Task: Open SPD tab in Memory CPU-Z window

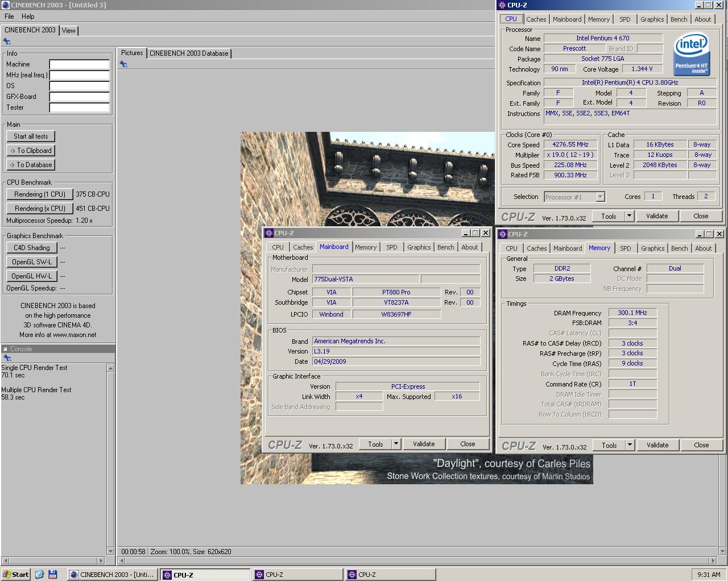Action: tap(625, 248)
